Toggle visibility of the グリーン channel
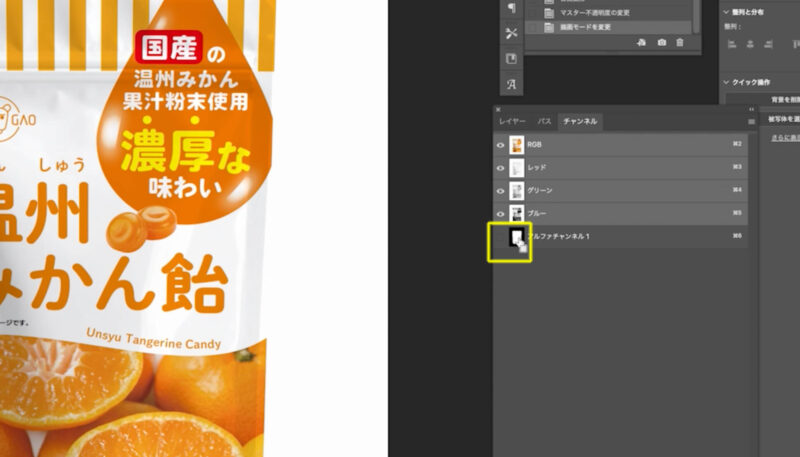 (x=501, y=190)
